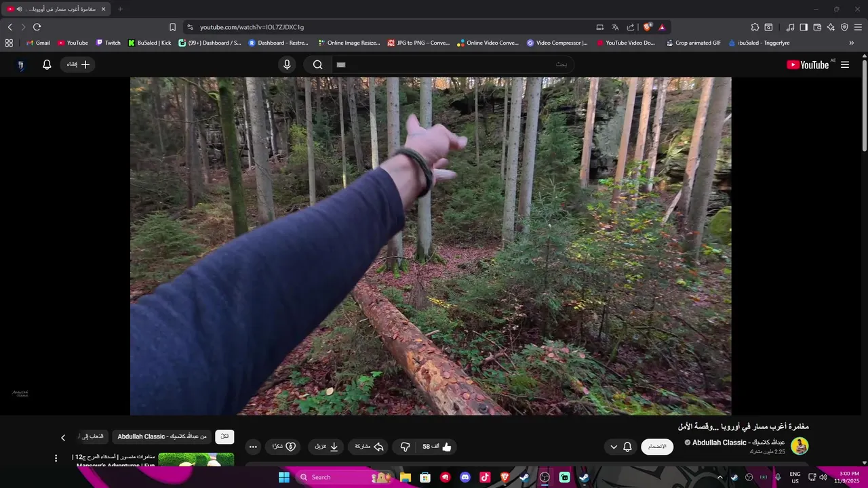Open the Mansour's Adventures video thumbnail

(196, 460)
